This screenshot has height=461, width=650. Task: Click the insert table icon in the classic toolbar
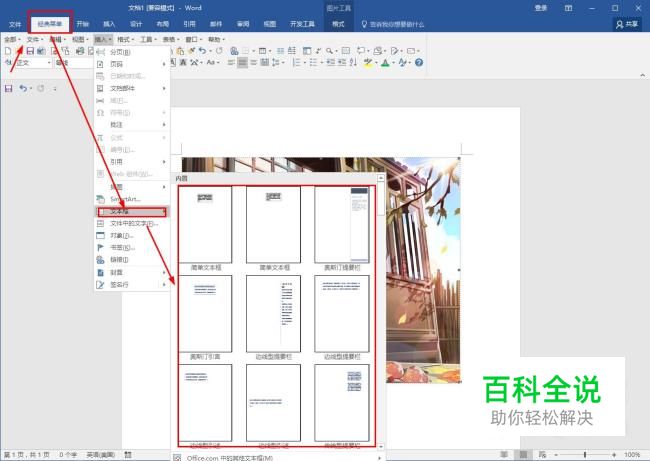point(262,51)
